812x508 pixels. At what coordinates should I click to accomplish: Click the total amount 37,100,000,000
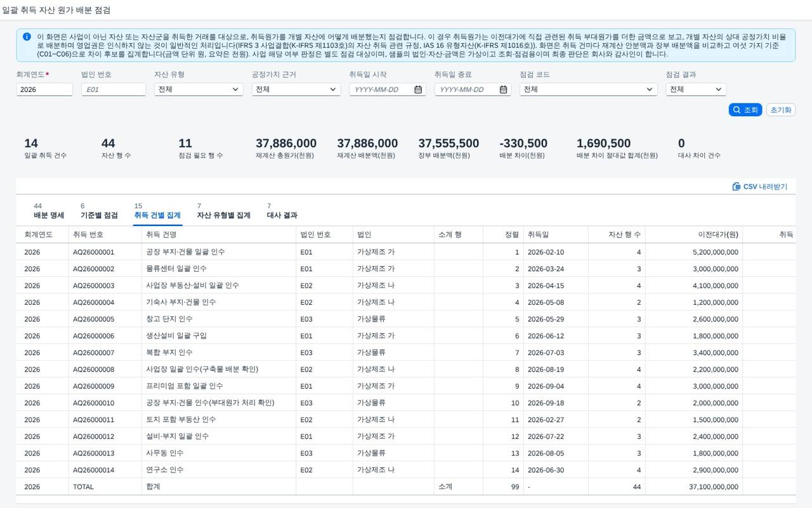(x=713, y=487)
